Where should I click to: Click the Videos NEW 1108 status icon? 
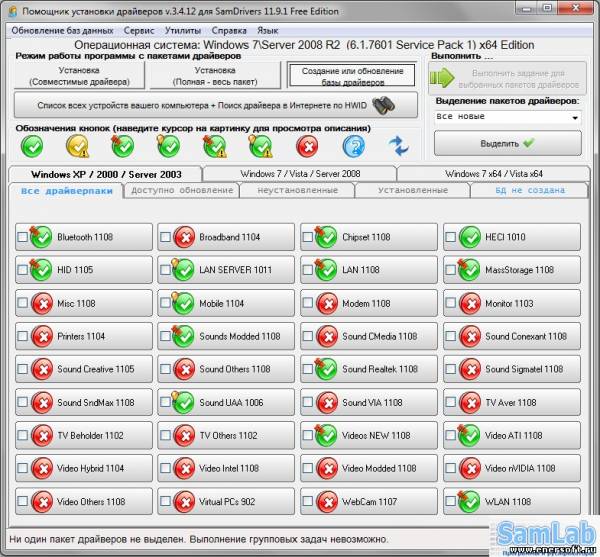(x=326, y=435)
